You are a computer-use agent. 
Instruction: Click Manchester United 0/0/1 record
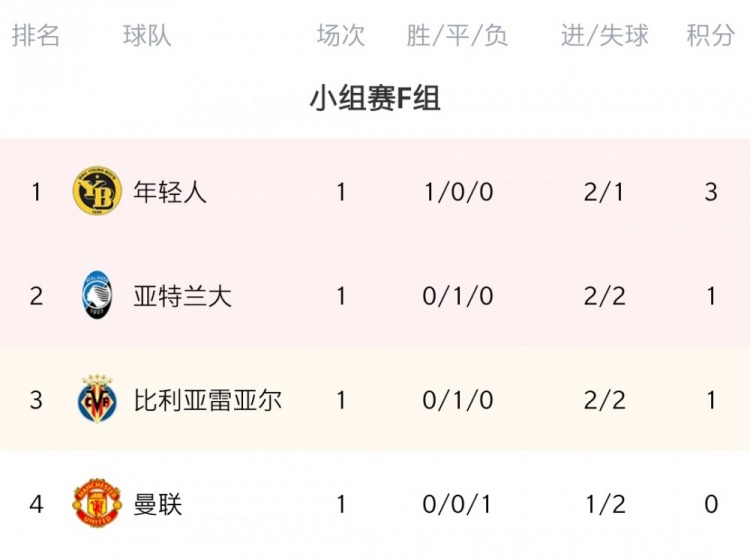[x=457, y=505]
